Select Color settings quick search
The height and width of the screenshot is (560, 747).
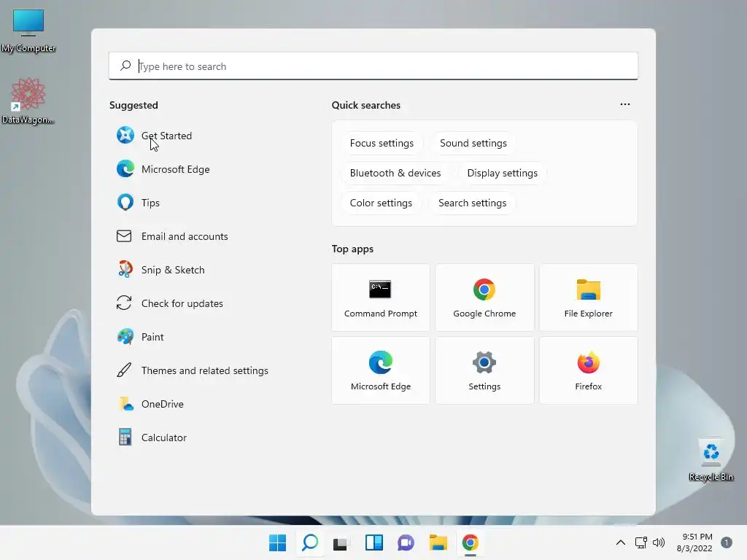(x=381, y=203)
